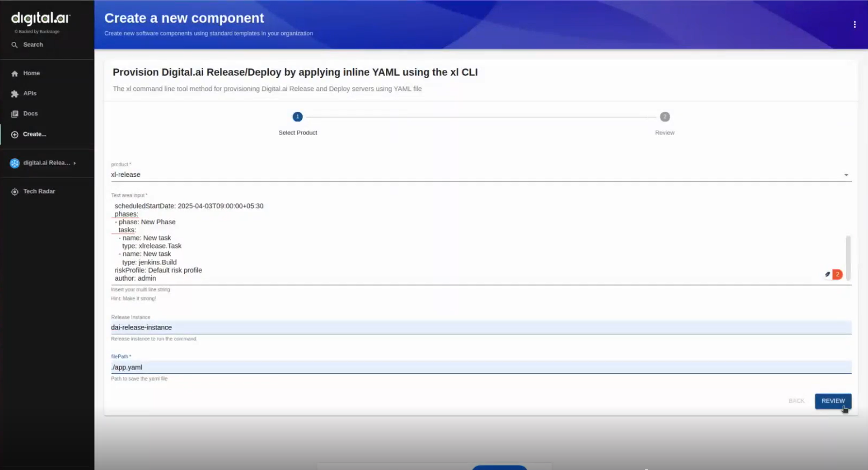Click the red badge showing 2 in text area
The width and height of the screenshot is (868, 470).
[837, 275]
